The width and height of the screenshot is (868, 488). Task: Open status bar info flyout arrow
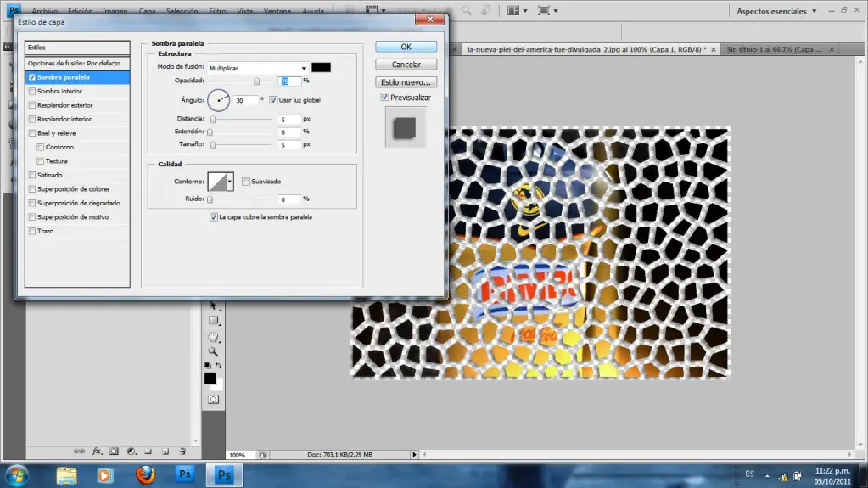pos(414,455)
